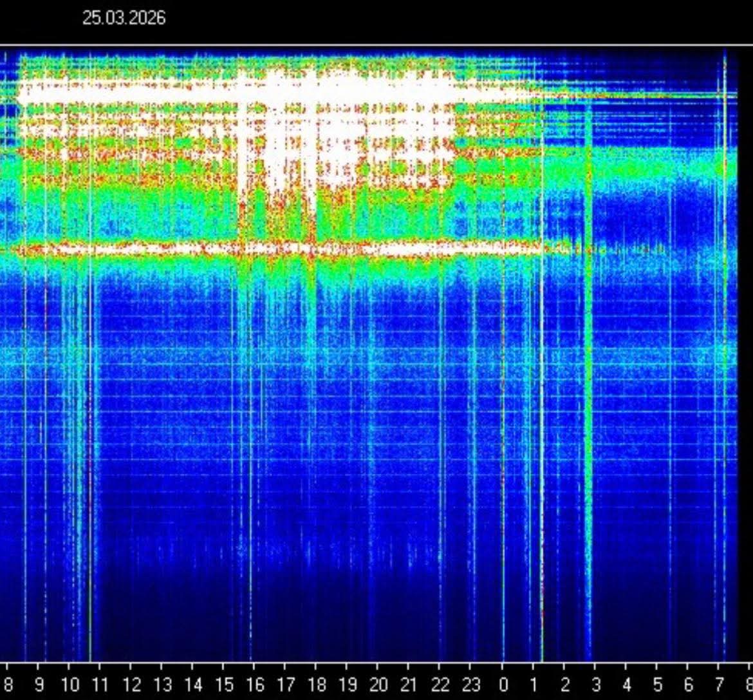Click the 14 hour tick label

pos(193,684)
